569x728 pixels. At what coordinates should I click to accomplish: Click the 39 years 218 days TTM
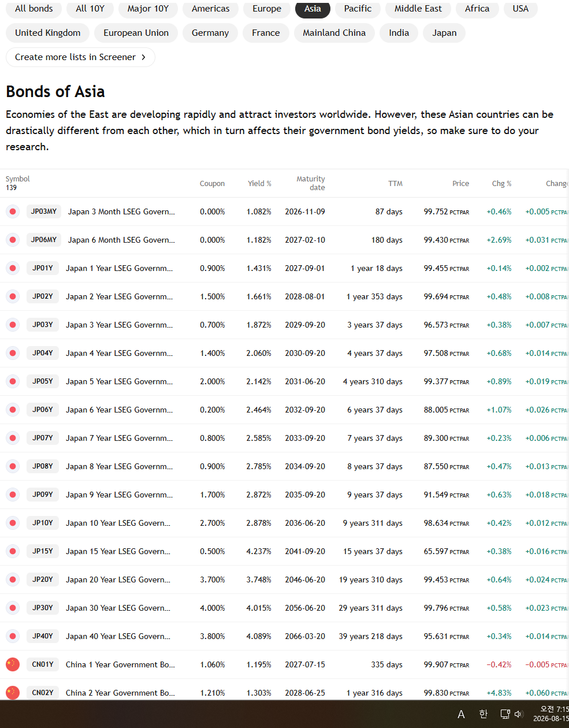pyautogui.click(x=371, y=636)
